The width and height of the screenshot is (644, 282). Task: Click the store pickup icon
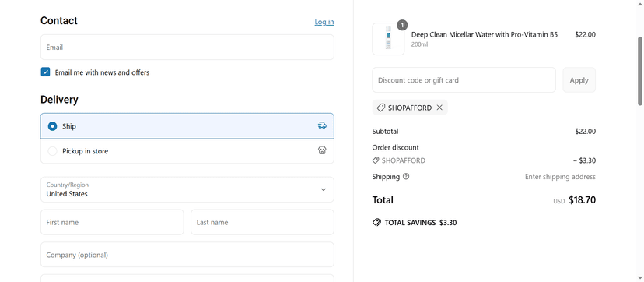[x=322, y=150]
